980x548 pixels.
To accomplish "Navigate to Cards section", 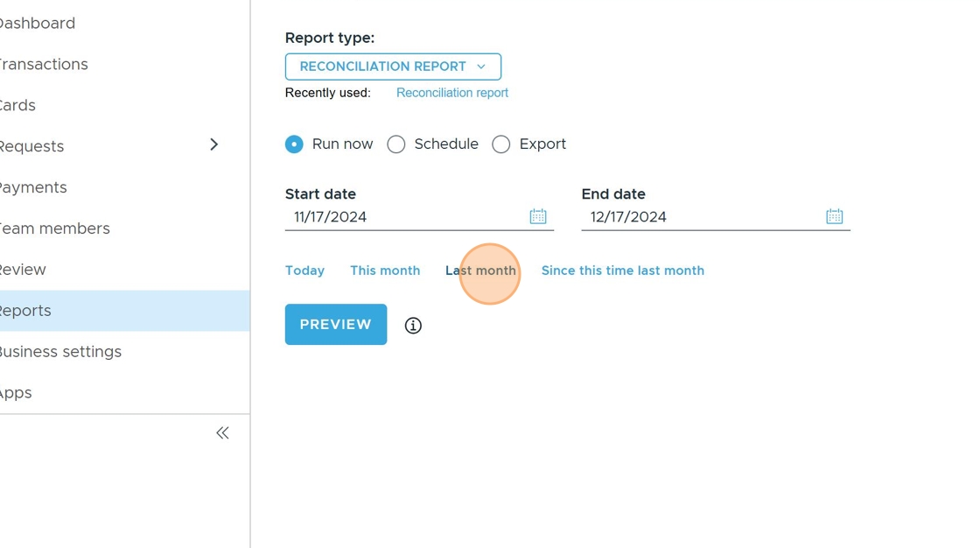I will pyautogui.click(x=17, y=106).
